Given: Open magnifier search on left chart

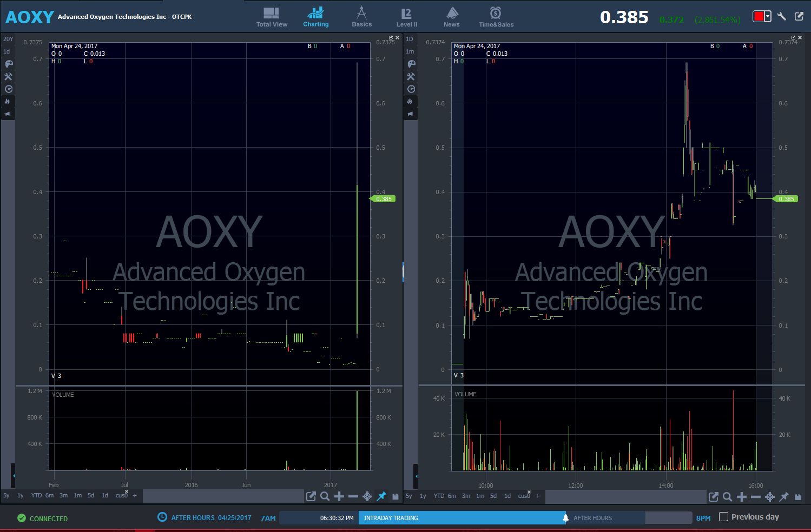Looking at the screenshot, I should tap(325, 496).
